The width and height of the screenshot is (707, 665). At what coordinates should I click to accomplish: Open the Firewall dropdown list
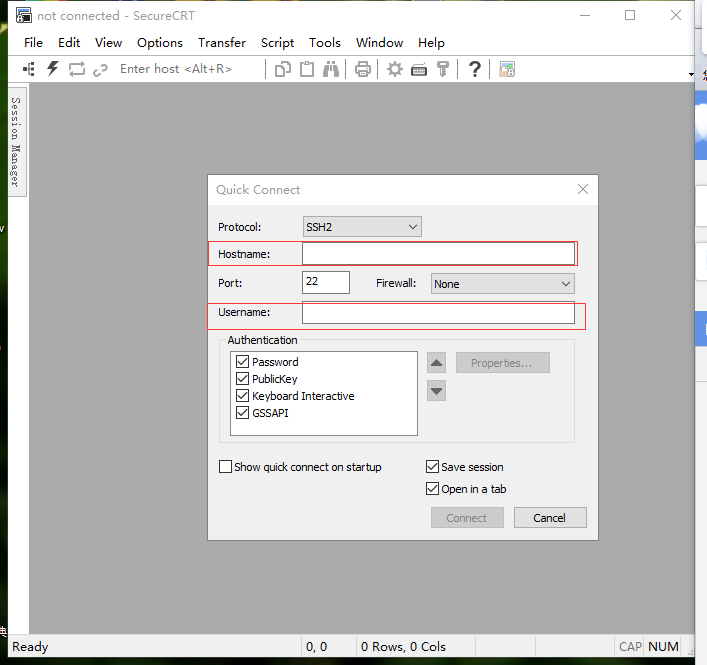point(502,284)
